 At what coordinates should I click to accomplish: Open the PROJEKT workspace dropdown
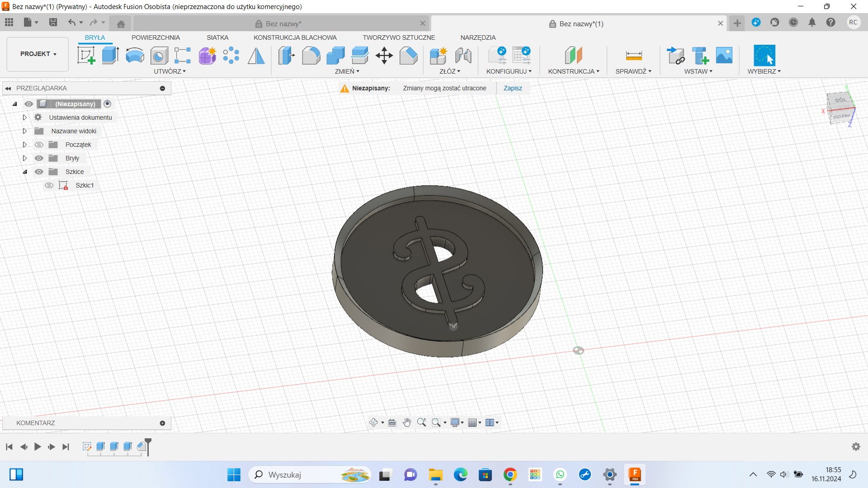pyautogui.click(x=38, y=54)
